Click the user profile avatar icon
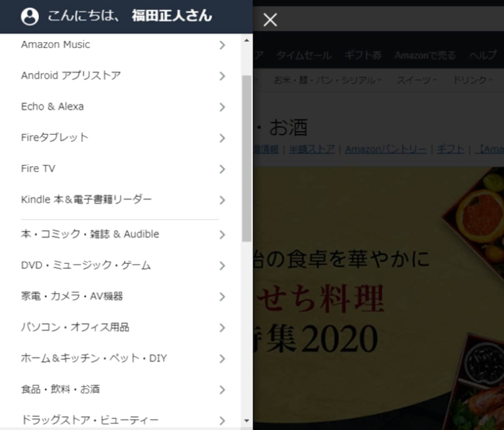Image resolution: width=504 pixels, height=430 pixels. (x=30, y=17)
